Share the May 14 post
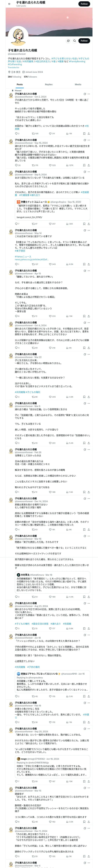This screenshot has height=868, width=98. click(x=89, y=264)
